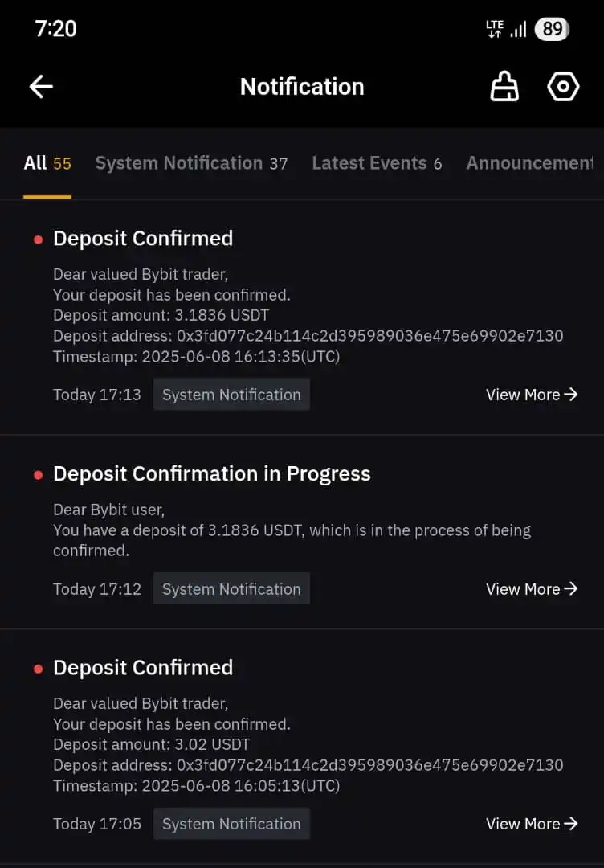
Task: Tap red unread dot of 3.02 USDT deposit
Action: click(x=39, y=669)
